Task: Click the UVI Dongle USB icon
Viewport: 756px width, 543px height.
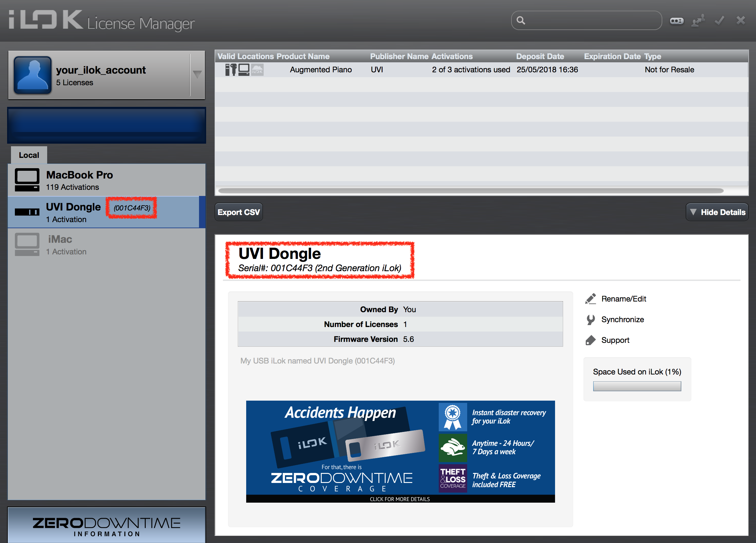Action: (27, 212)
